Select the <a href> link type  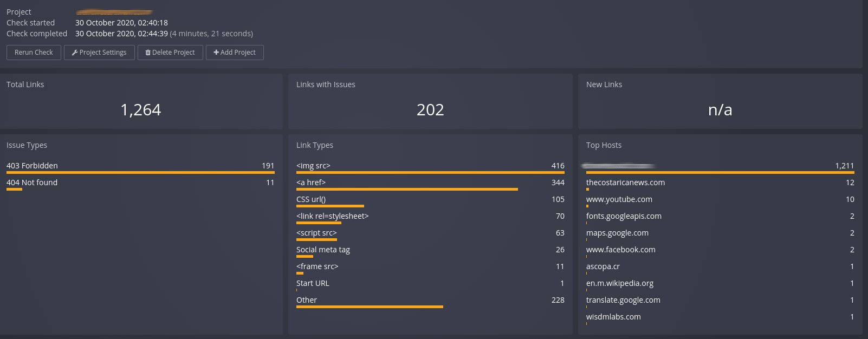tap(311, 182)
